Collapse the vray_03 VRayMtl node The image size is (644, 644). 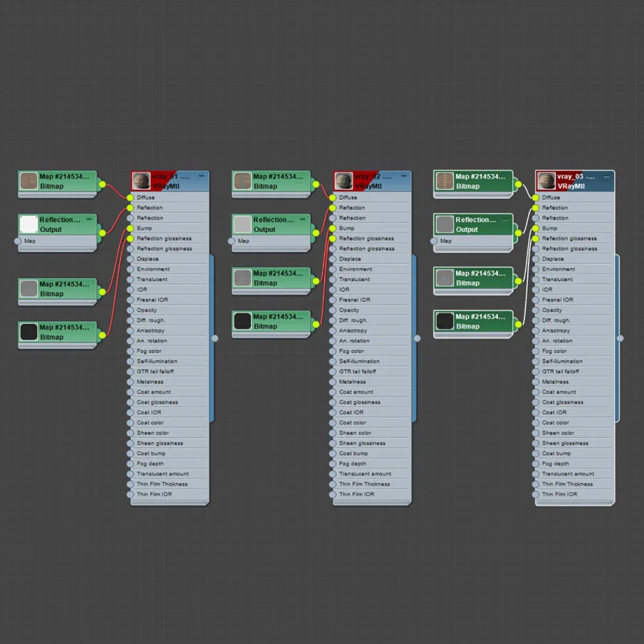607,176
